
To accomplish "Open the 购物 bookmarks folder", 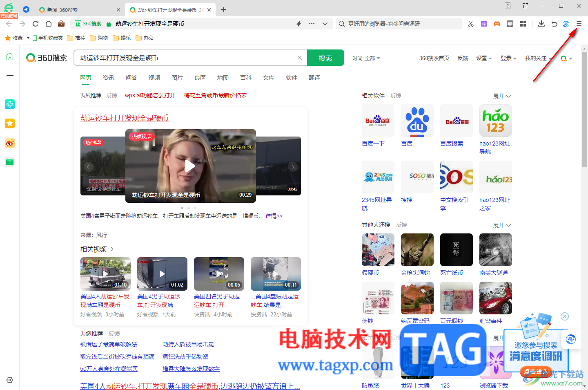I will 99,38.
